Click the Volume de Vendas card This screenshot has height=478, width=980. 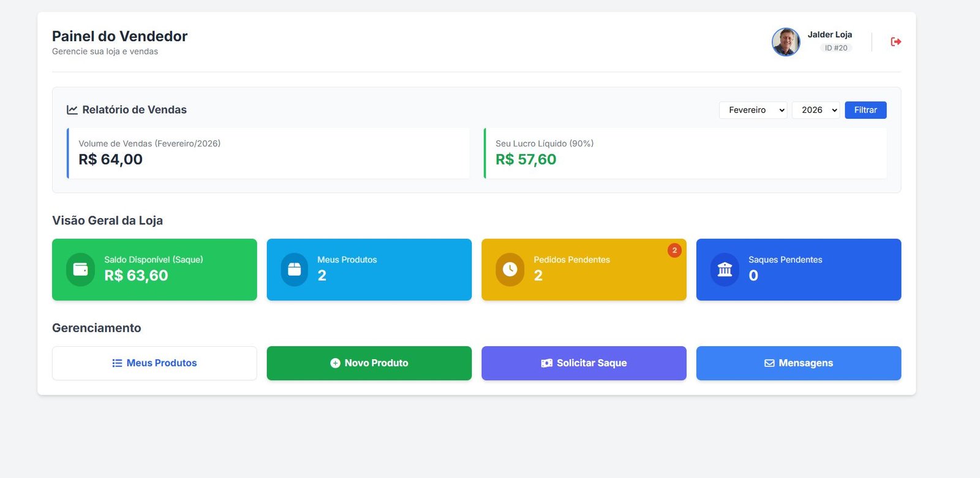click(268, 153)
